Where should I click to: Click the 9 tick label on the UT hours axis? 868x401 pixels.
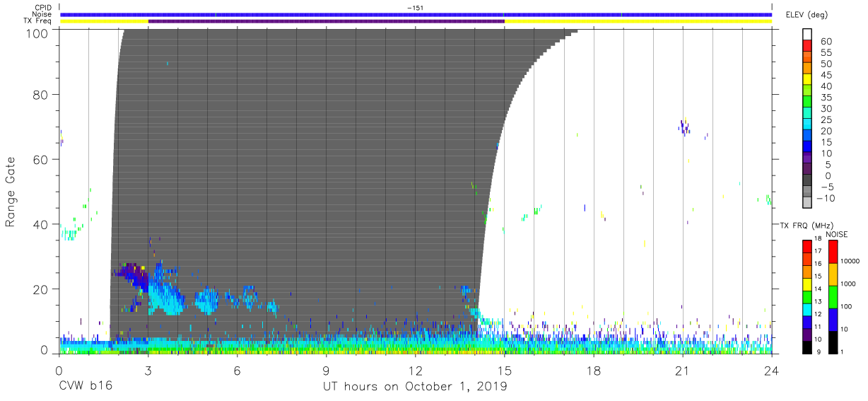point(326,370)
